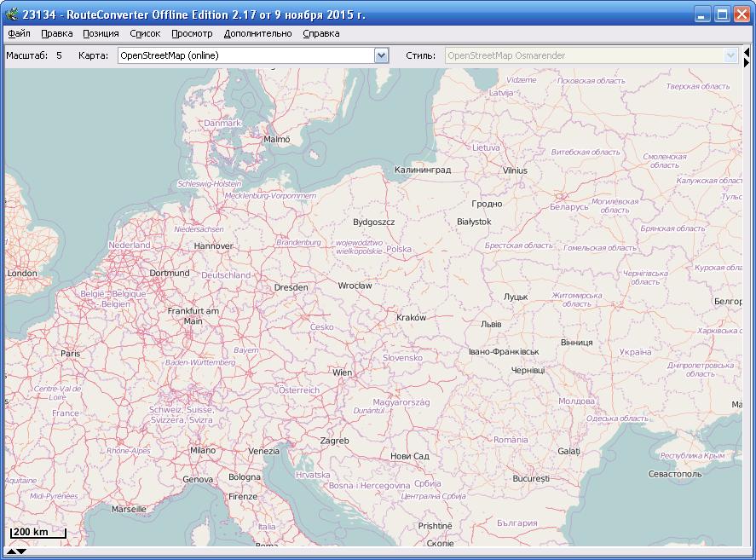Maximize the RouteConverter window
This screenshot has height=560, width=756.
pos(722,14)
